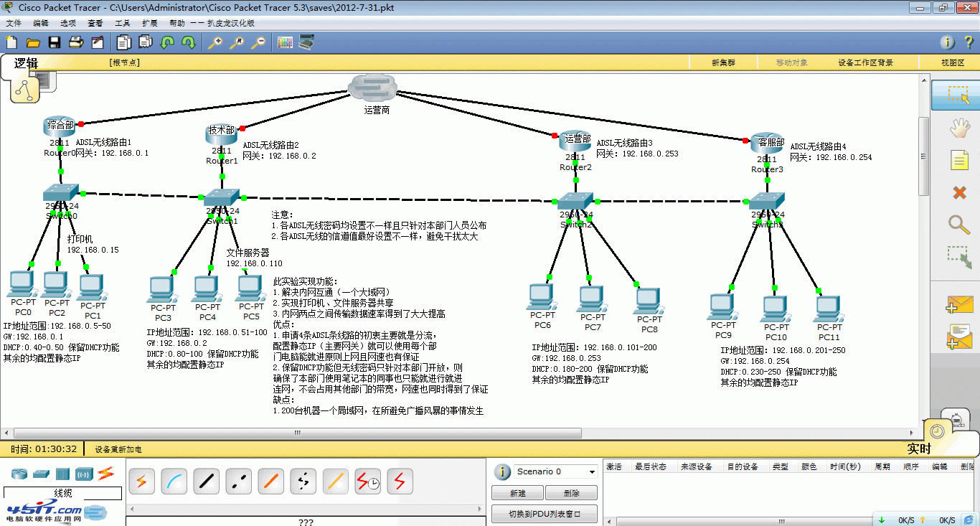Open the custom devices dialog icon
980x526 pixels.
(x=306, y=42)
